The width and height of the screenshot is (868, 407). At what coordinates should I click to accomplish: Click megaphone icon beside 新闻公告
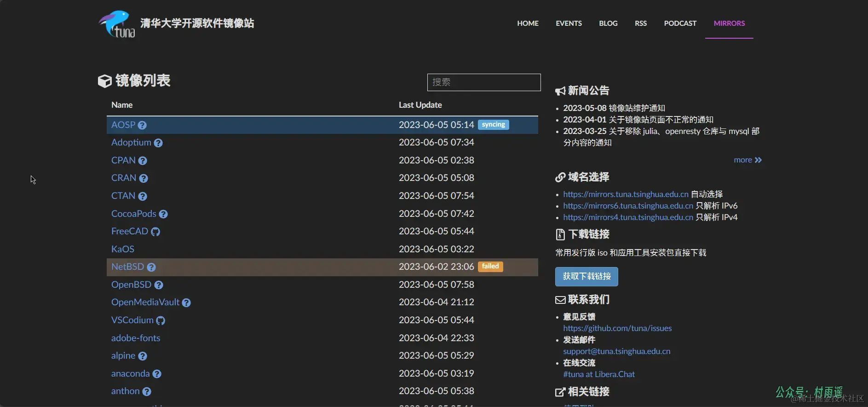560,91
